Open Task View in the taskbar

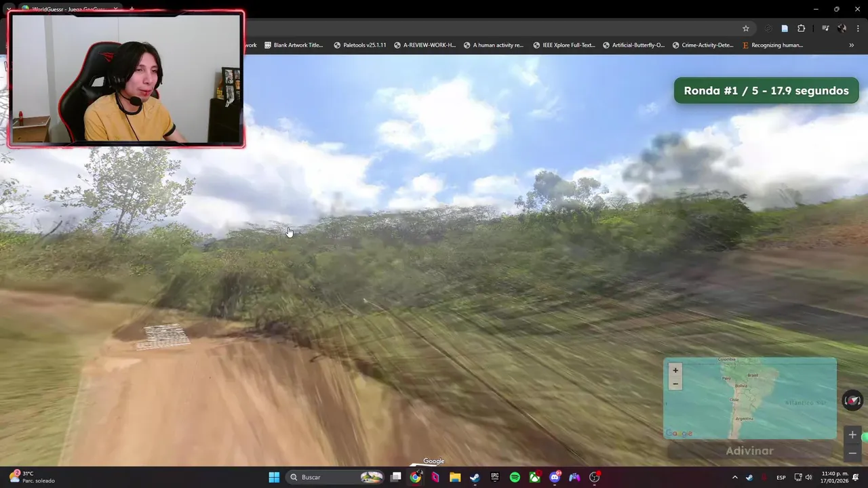(x=396, y=477)
